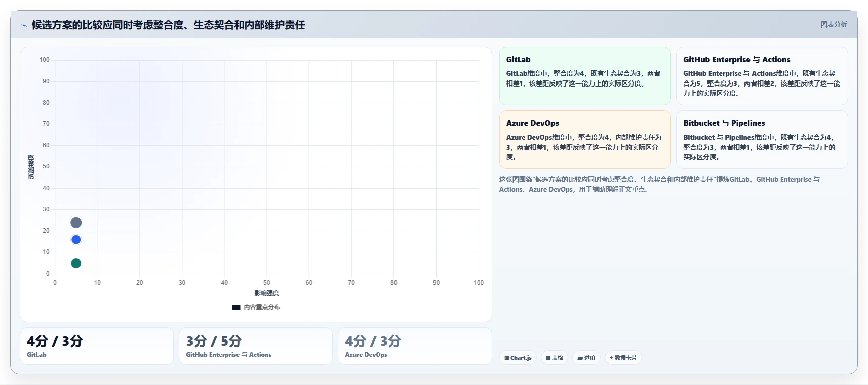Open the GitHub Enterprise 与 Actions card

click(762, 76)
